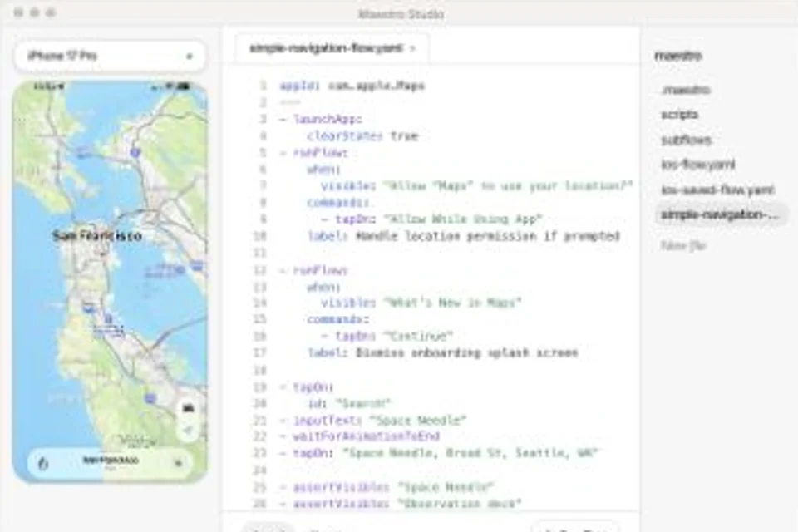798x532 pixels.
Task: Tap the location arrow icon on map
Action: 189,431
